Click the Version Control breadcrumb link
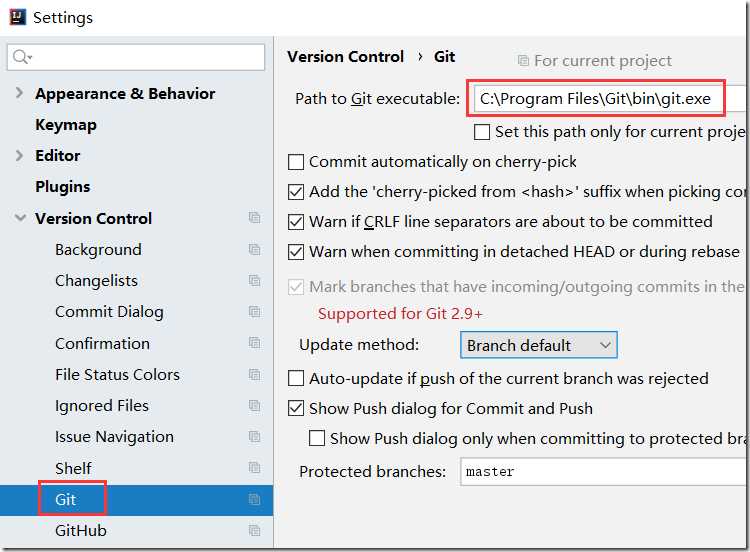Image resolution: width=750 pixels, height=552 pixels. click(x=345, y=57)
